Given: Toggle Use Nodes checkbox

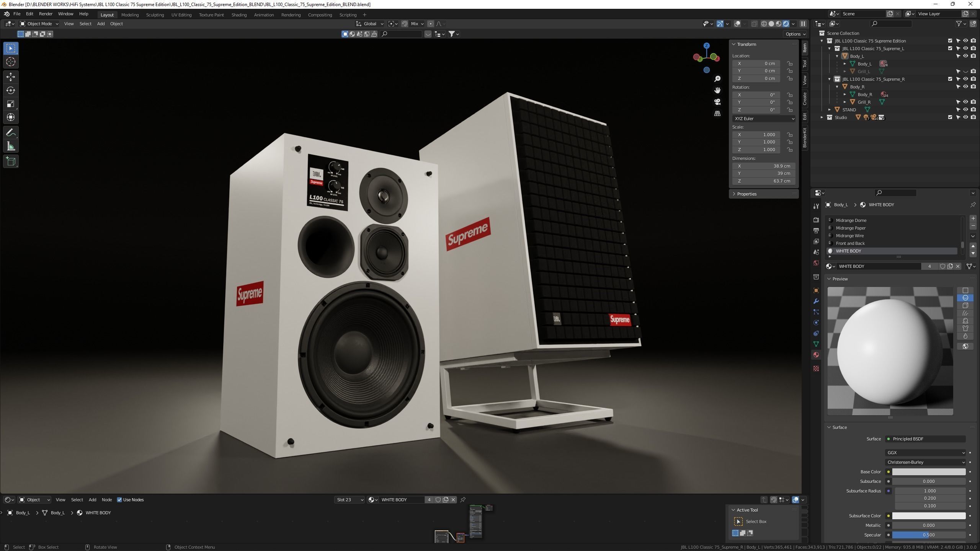Looking at the screenshot, I should coord(119,500).
